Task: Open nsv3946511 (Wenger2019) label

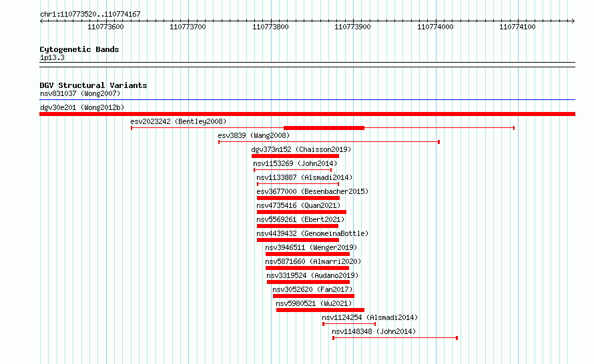Action: pos(311,247)
